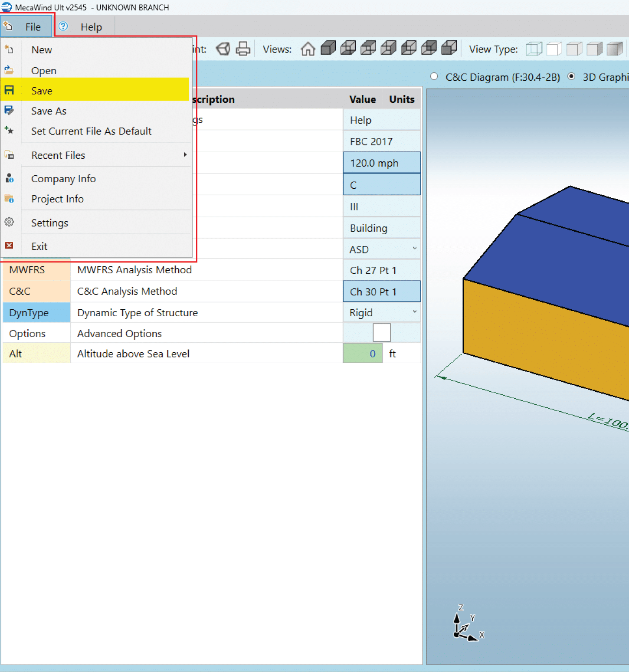Toggle the Advanced Options checkbox
The image size is (629, 672).
[382, 333]
